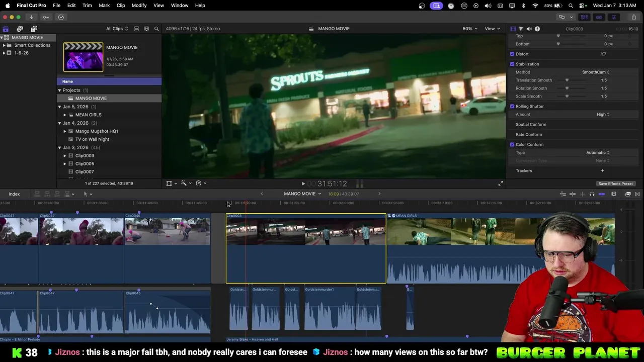Go forward in timeline history
The height and width of the screenshot is (362, 644).
pyautogui.click(x=379, y=194)
